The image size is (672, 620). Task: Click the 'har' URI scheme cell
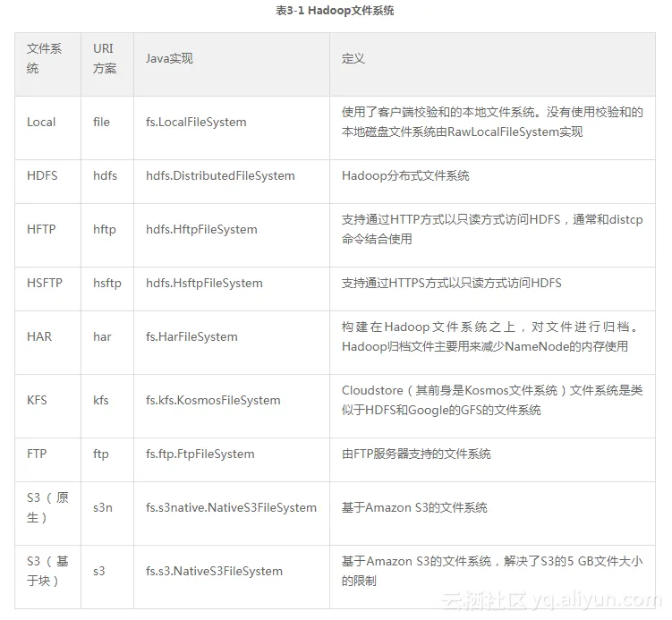[107, 343]
